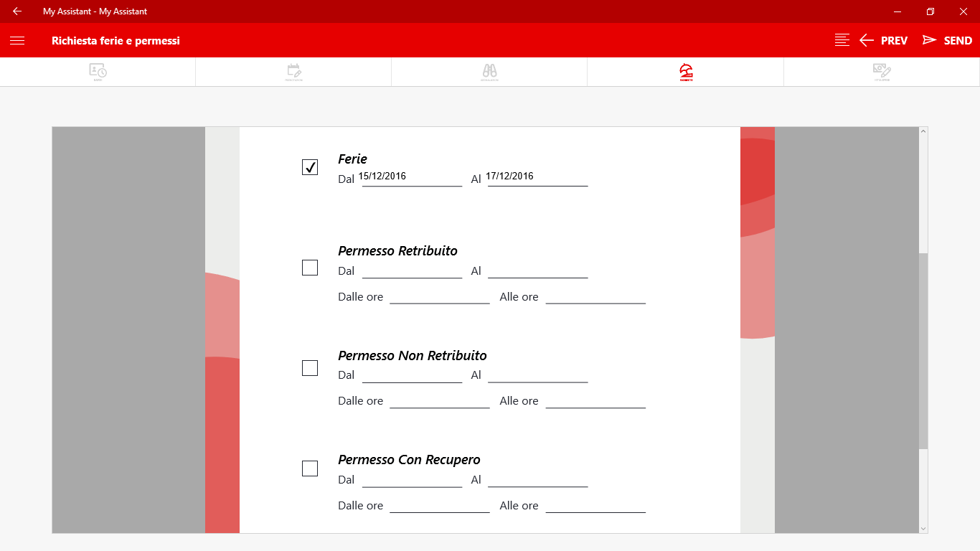
Task: Focus Permesso Non Retribuito Dal field
Action: click(413, 375)
